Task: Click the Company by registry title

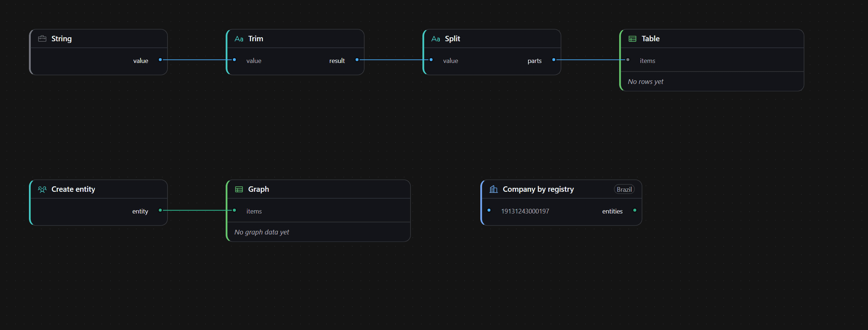Action: tap(538, 189)
